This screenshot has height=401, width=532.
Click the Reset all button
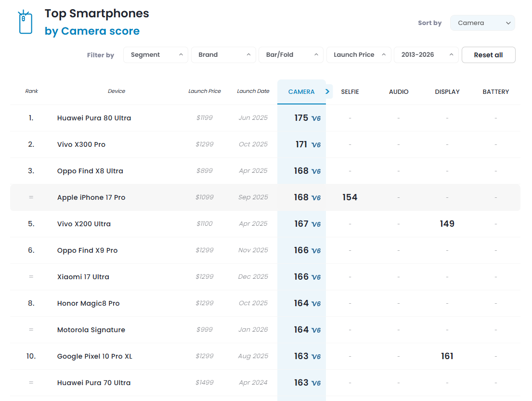point(488,55)
